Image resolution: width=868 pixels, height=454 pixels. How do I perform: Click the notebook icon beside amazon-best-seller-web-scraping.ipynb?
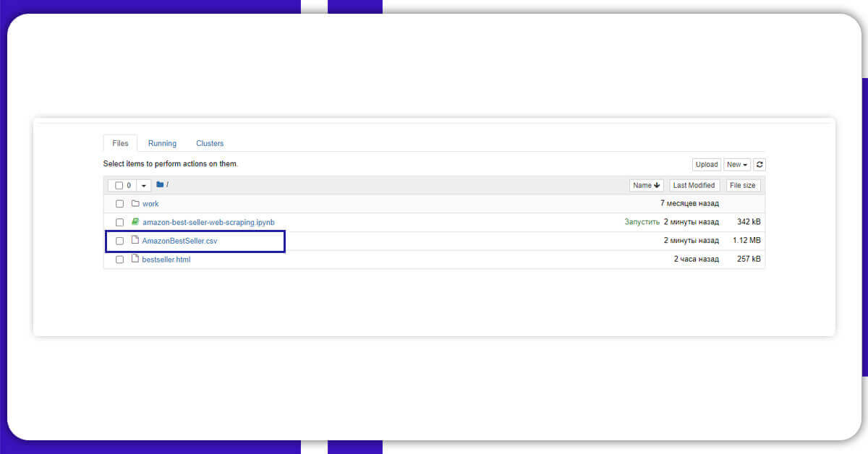click(x=135, y=222)
